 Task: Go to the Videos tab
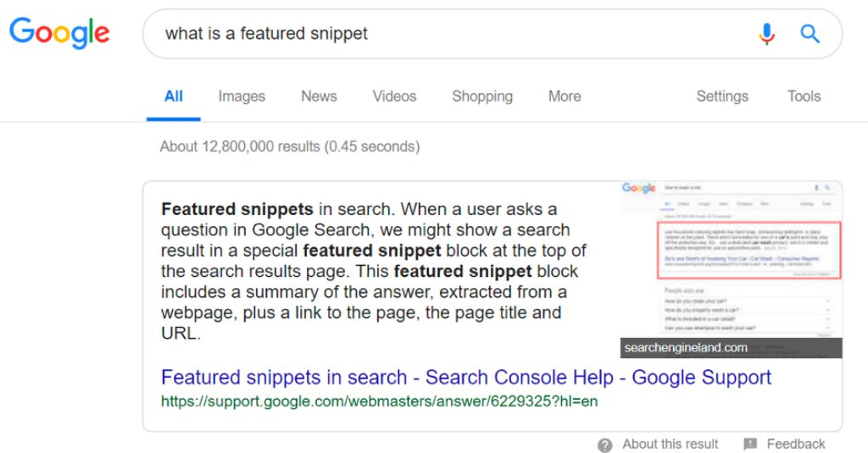(x=394, y=97)
